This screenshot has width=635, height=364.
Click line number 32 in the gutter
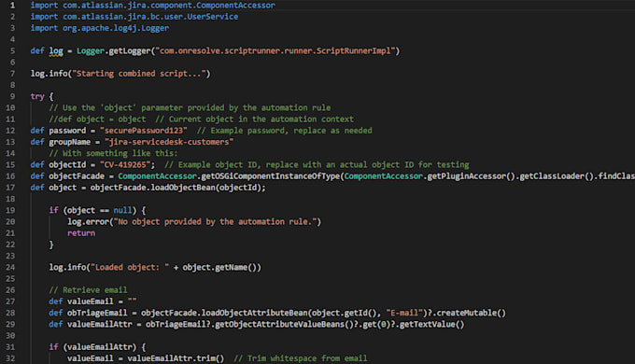tap(10, 358)
